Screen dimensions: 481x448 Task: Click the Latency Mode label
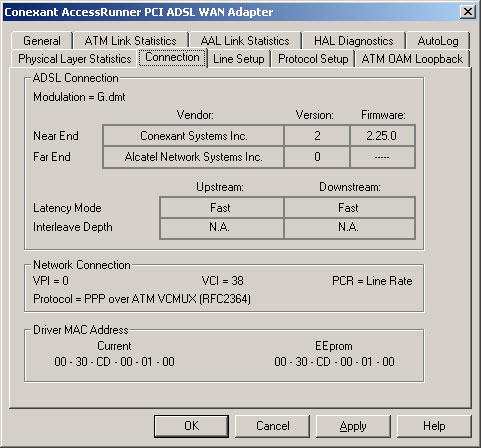[x=67, y=208]
